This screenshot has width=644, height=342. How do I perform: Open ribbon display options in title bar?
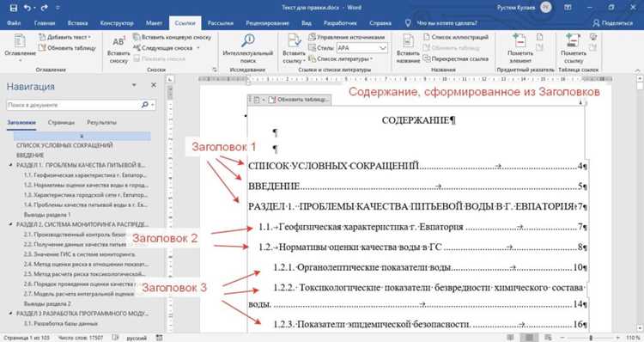[x=568, y=8]
